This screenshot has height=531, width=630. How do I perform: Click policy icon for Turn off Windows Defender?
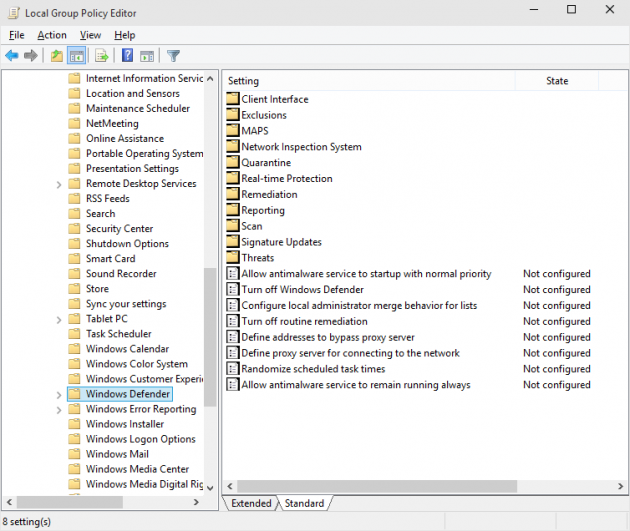[232, 289]
